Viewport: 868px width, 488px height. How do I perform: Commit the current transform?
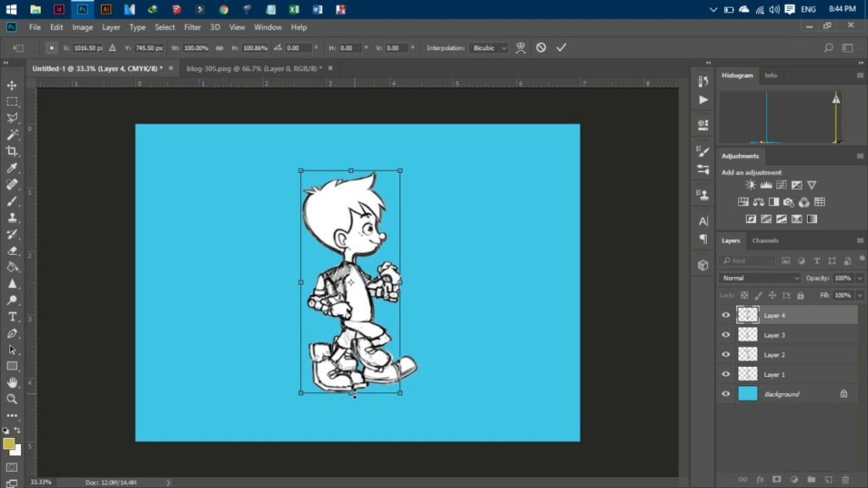(560, 47)
